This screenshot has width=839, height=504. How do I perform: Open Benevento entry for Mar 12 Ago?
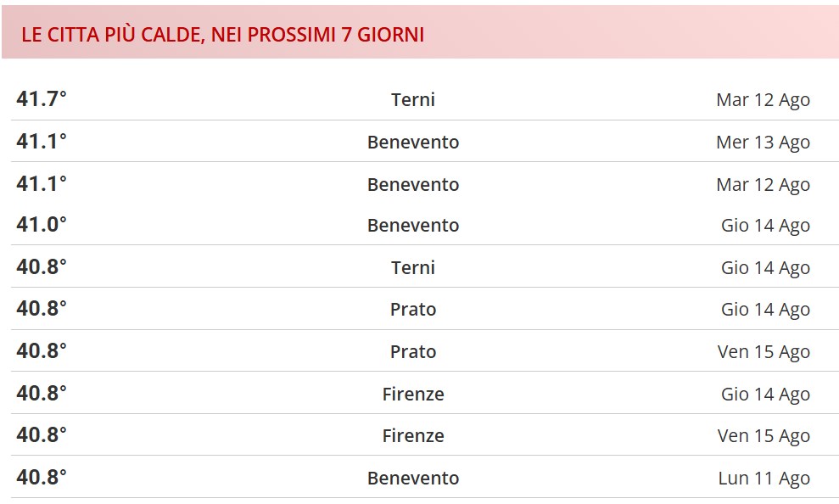pos(413,185)
